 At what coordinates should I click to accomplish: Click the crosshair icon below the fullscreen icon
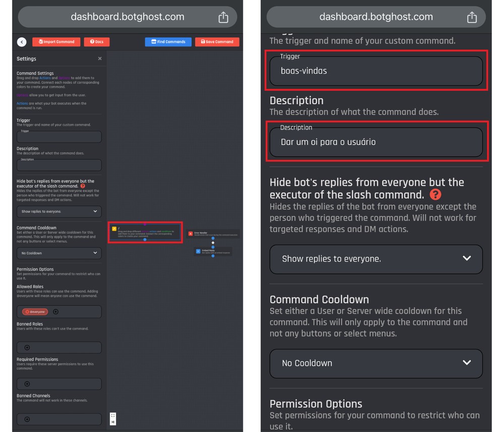point(113,422)
